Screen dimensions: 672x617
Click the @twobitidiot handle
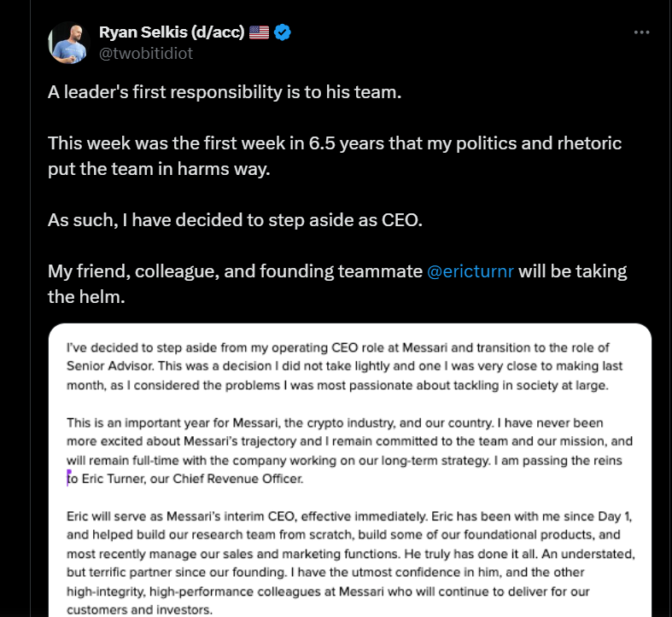point(146,54)
